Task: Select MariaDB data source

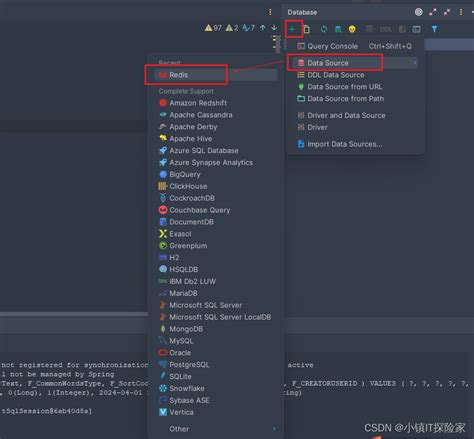Action: coord(216,293)
